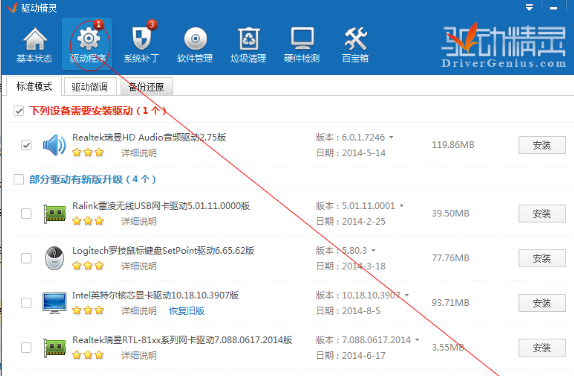Expand version dropdown 5.01.11.0001

coord(402,206)
